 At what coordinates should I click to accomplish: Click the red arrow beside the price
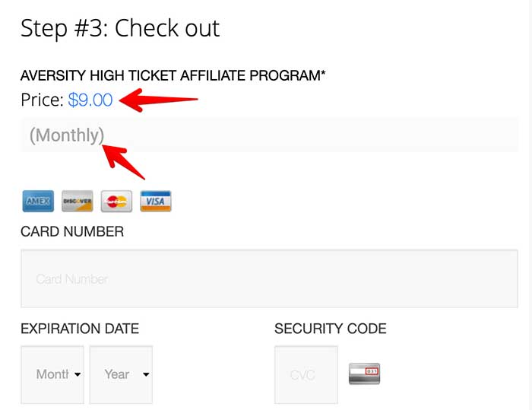(158, 100)
